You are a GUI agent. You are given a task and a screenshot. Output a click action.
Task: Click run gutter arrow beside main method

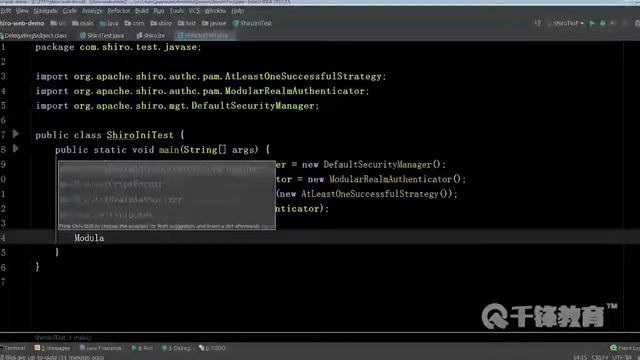coord(16,148)
